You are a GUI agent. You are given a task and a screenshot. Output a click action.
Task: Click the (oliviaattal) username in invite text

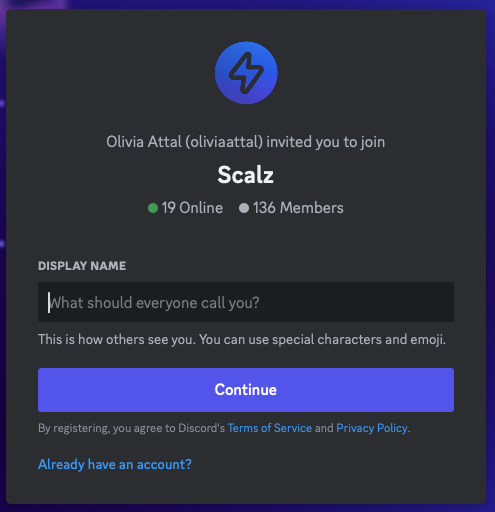224,142
